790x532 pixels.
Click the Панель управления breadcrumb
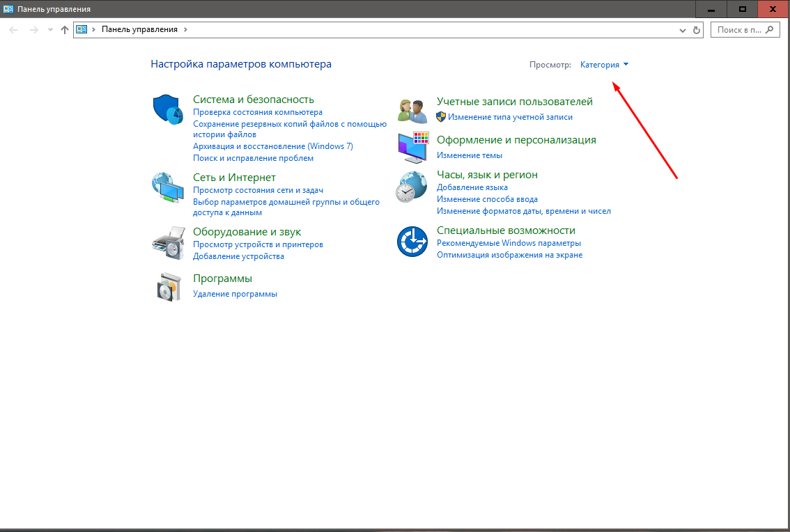139,29
